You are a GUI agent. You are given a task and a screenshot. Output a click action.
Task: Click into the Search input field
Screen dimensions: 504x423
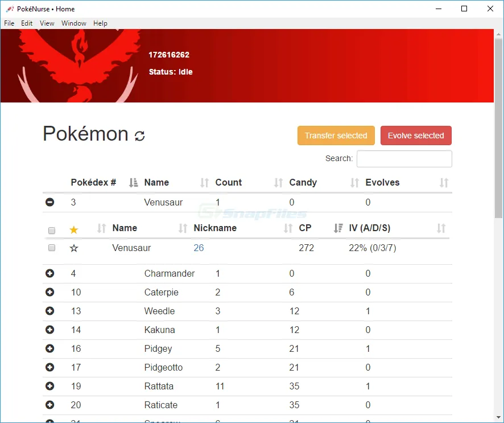point(404,159)
